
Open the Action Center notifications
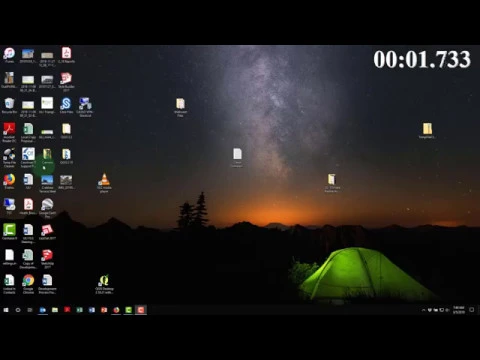(x=472, y=310)
